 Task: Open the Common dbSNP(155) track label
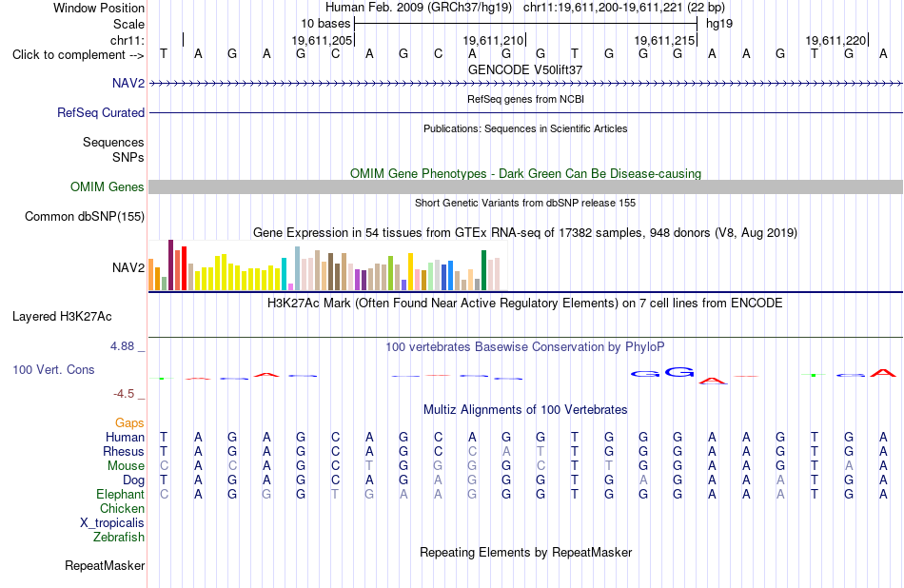click(85, 216)
